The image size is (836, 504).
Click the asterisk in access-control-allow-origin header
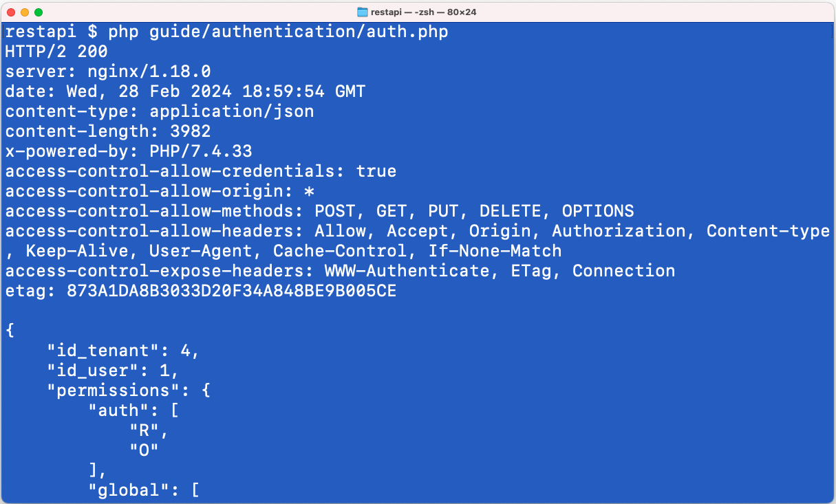[x=309, y=191]
